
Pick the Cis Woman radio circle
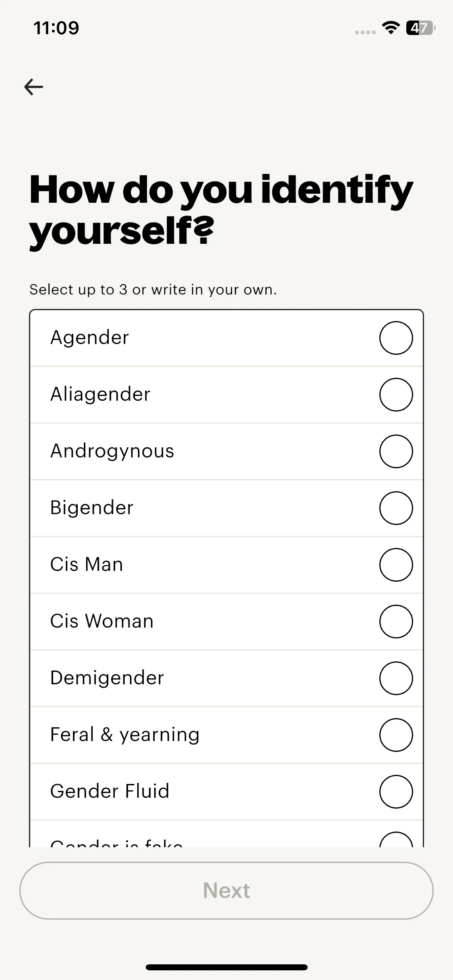[396, 622]
